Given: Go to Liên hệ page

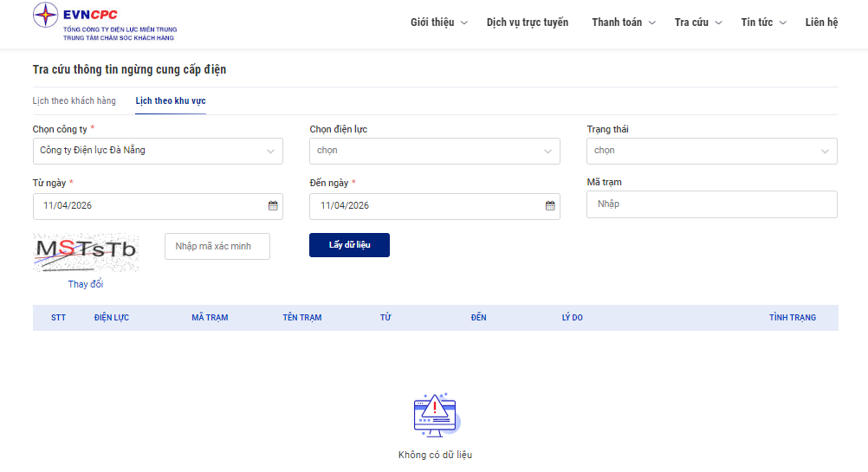Looking at the screenshot, I should pyautogui.click(x=821, y=23).
